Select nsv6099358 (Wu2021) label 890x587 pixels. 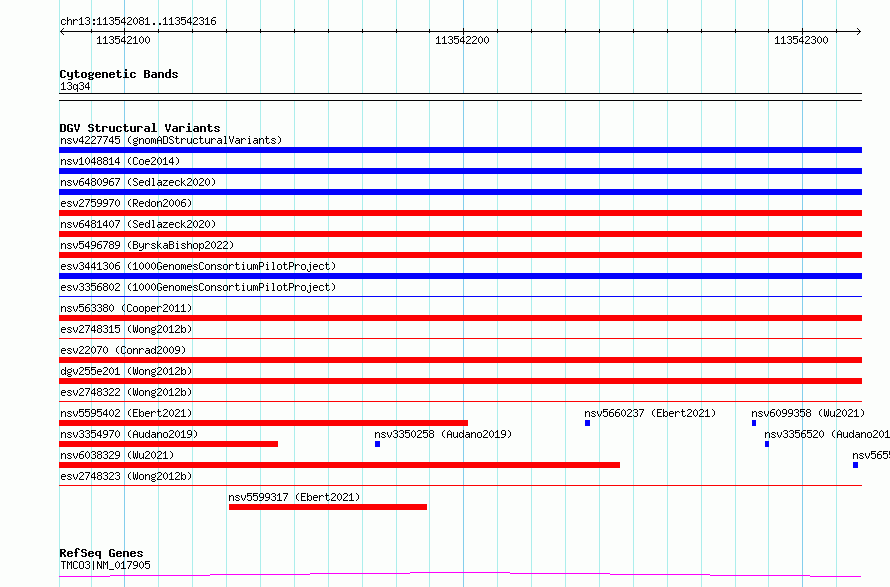pyautogui.click(x=808, y=413)
